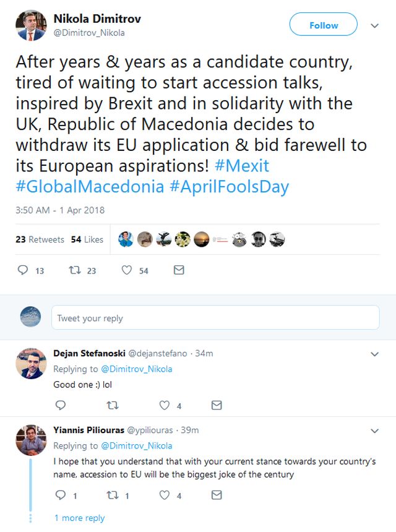Click reply icon on Dejan Stefanoski's tweet

(x=61, y=405)
